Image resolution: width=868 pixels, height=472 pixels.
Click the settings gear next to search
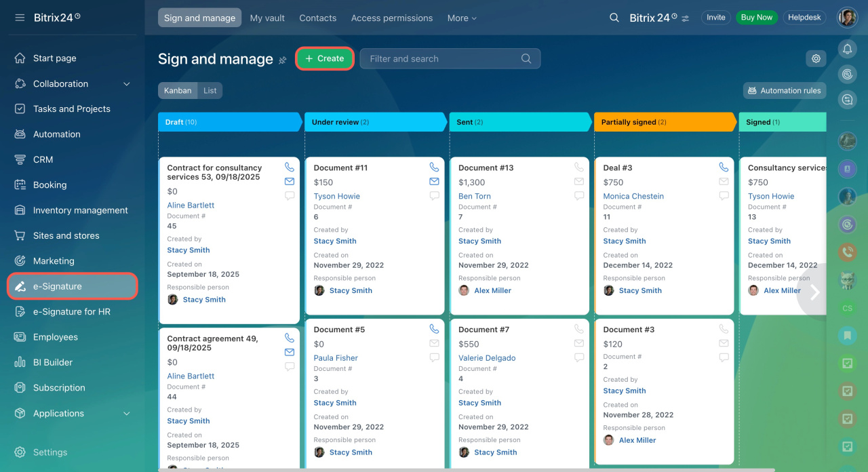[x=816, y=59]
